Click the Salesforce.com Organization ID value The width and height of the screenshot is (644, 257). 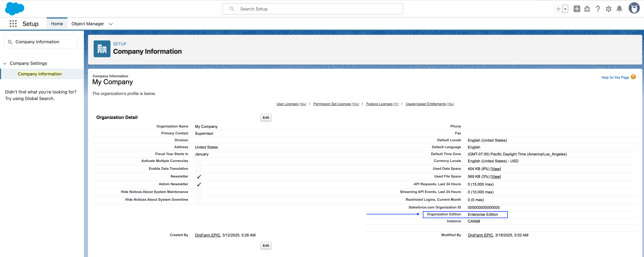[484, 207]
